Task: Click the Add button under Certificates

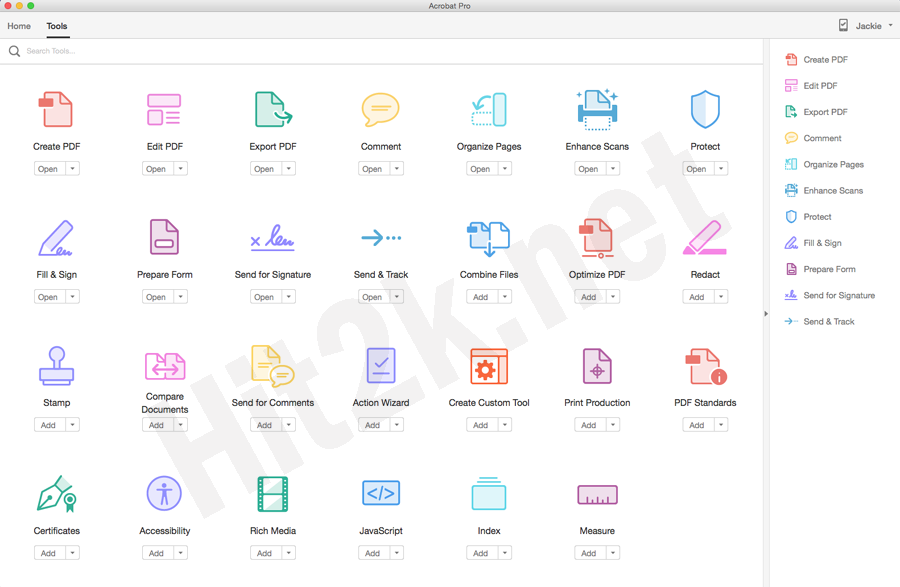Action: (x=48, y=553)
